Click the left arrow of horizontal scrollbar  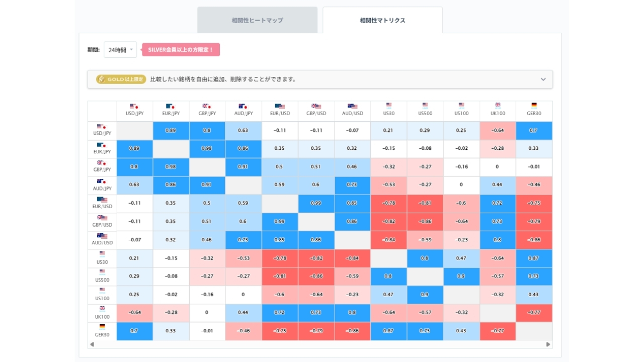click(x=92, y=344)
